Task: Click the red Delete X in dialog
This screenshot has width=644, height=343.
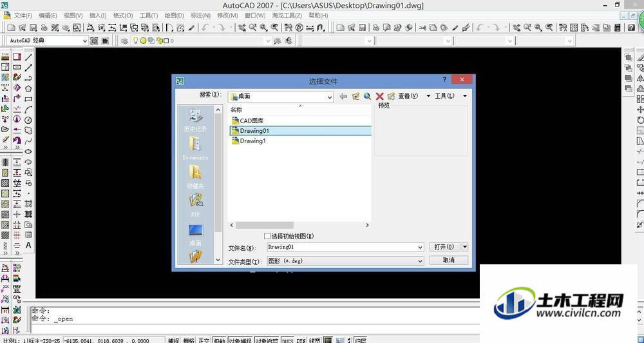Action: point(379,96)
